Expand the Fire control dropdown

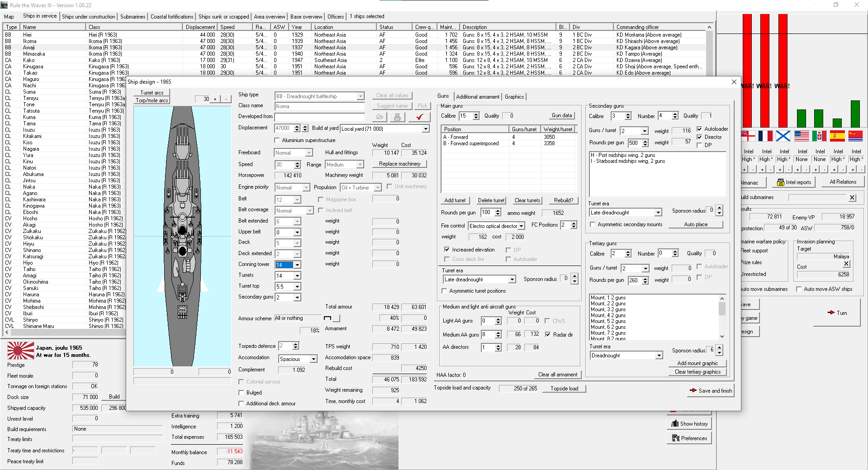coord(521,226)
